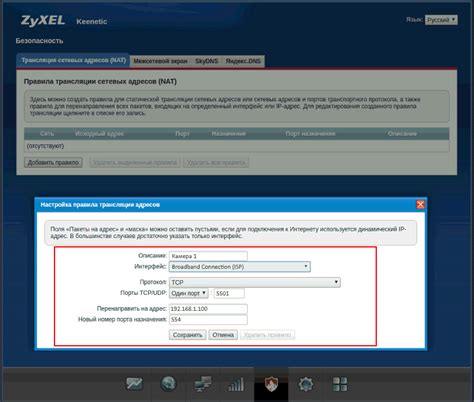Viewport: 474px width, 402px height.
Task: Click the Исходный адрес column header
Action: 99,134
